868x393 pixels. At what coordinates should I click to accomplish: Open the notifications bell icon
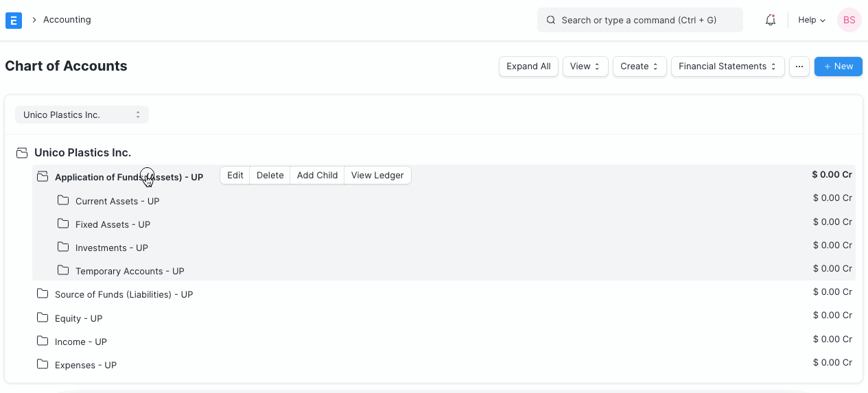pos(770,21)
